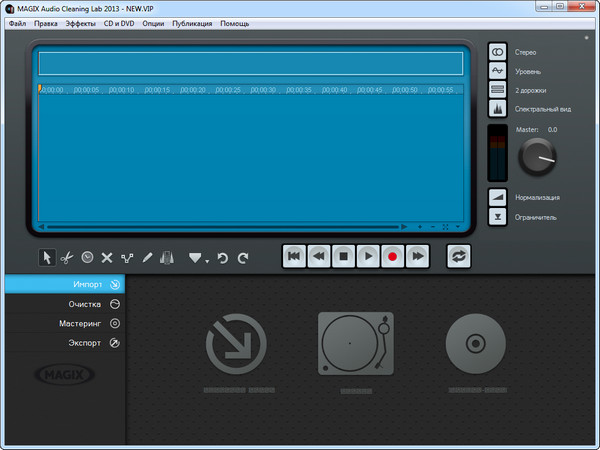This screenshot has width=600, height=450.
Task: Fit view with the fullscreen zoom icon
Action: (445, 227)
